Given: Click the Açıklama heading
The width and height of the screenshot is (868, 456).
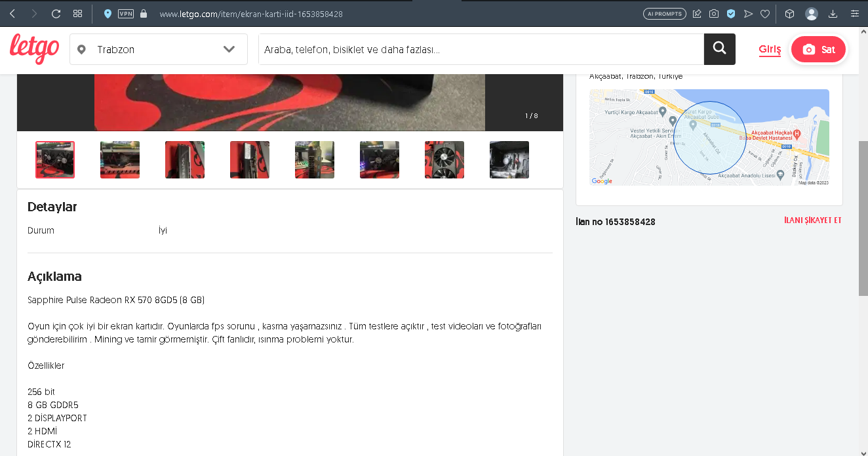Looking at the screenshot, I should pos(54,276).
